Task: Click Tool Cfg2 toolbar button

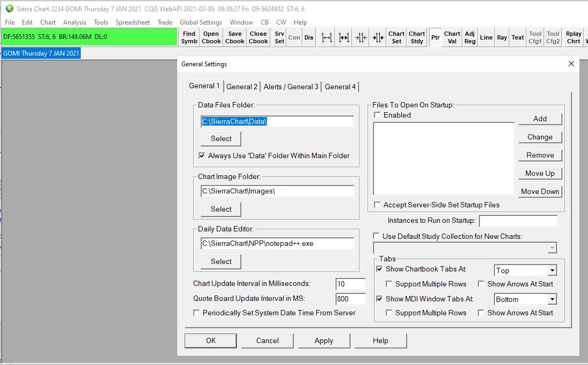Action: pos(553,37)
